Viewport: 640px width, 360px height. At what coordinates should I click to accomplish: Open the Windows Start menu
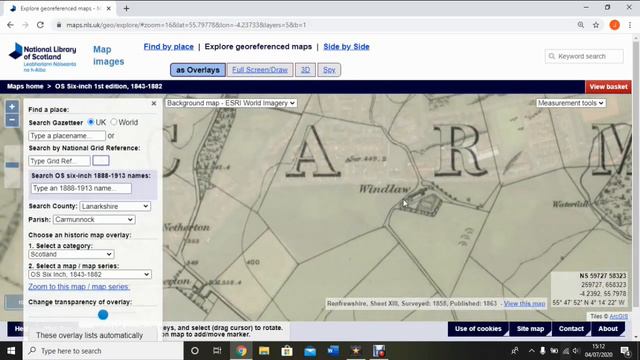pyautogui.click(x=11, y=351)
